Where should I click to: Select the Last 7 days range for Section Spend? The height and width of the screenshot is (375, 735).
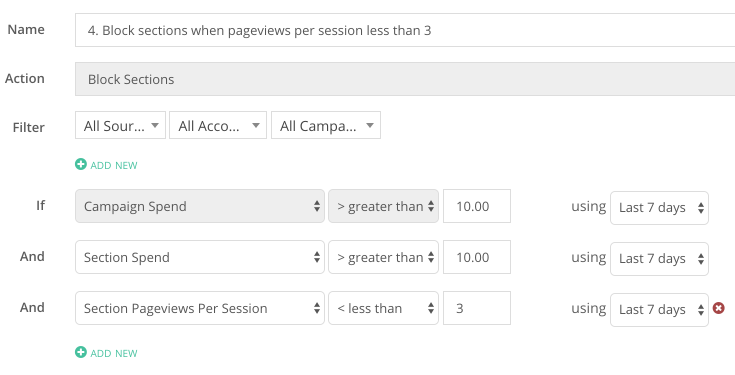659,259
